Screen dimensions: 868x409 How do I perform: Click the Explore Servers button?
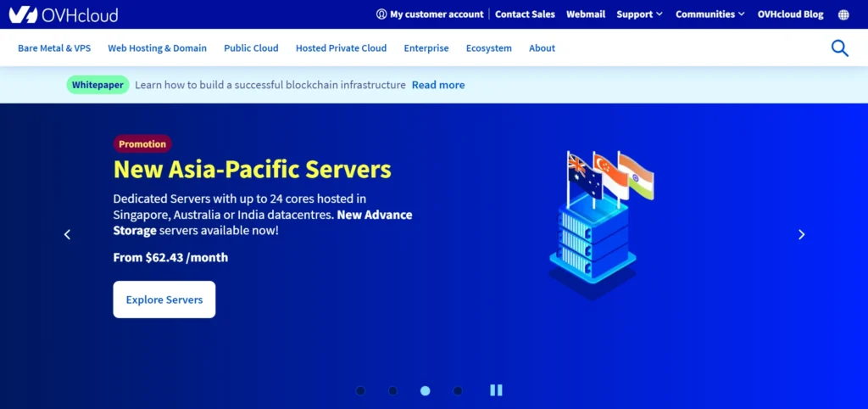164,300
